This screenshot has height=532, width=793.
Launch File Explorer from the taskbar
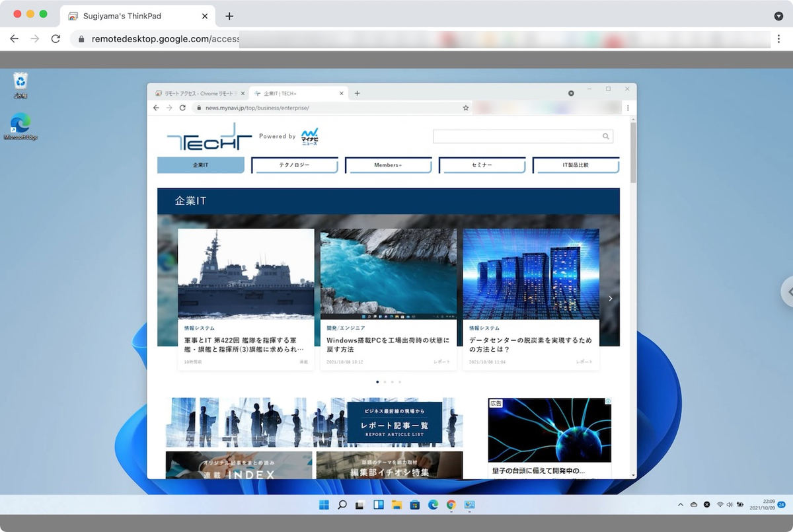point(397,505)
